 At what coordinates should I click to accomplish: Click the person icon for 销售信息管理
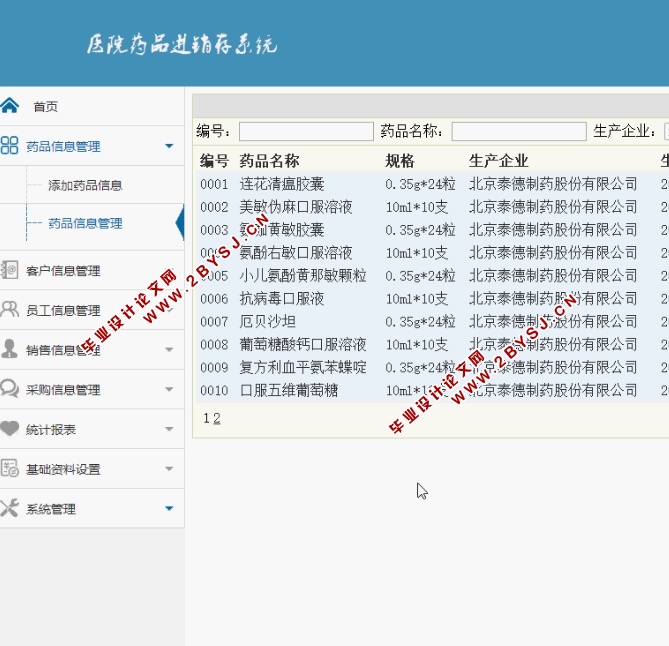point(9,349)
